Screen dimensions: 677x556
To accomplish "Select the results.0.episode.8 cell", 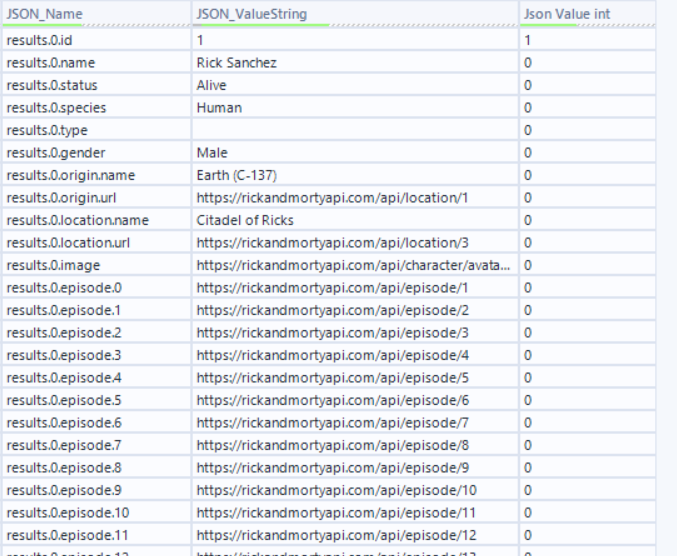I will point(97,468).
